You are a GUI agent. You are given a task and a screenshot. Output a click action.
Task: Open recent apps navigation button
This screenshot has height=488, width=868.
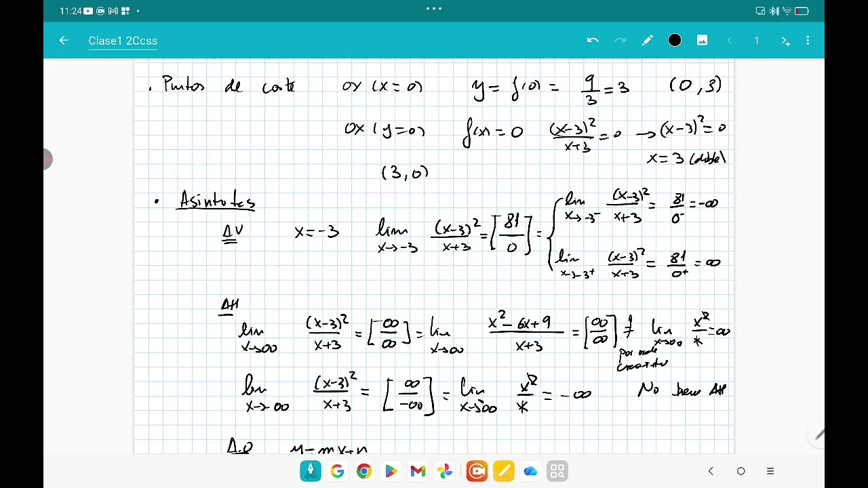770,471
